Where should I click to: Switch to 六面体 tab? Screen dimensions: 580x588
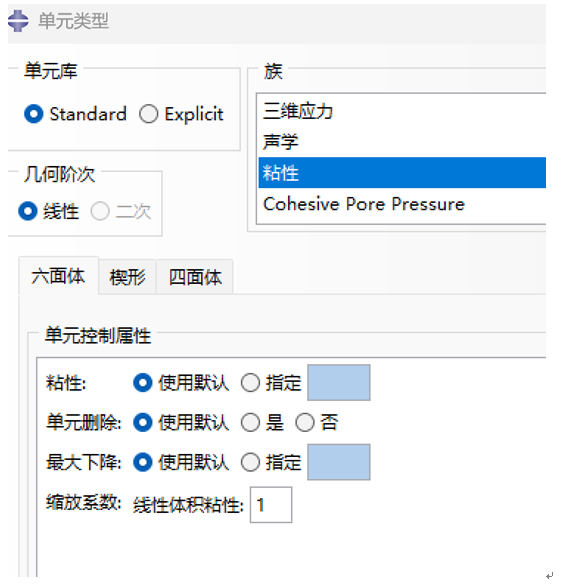(58, 276)
